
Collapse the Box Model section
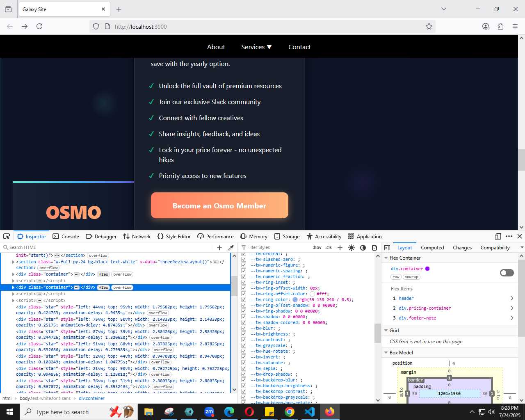pos(386,353)
